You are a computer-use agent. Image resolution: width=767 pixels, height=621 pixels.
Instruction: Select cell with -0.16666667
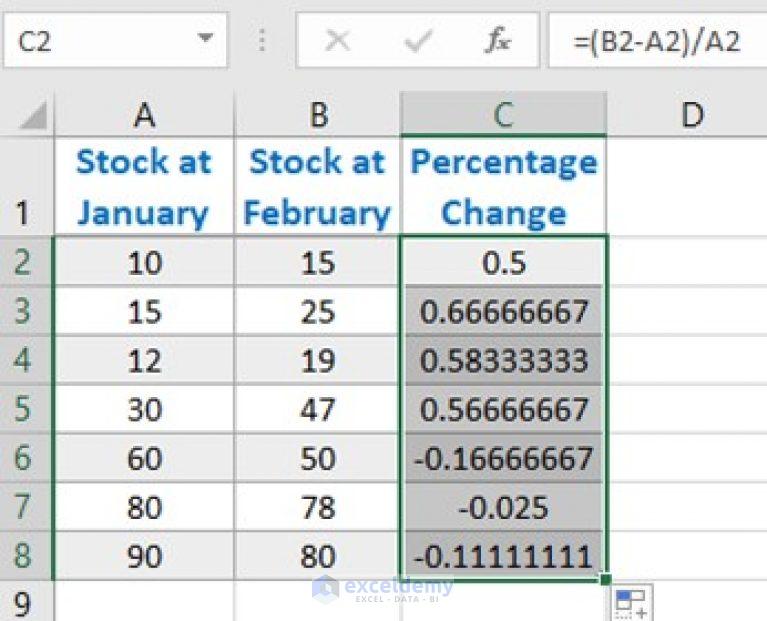(503, 458)
